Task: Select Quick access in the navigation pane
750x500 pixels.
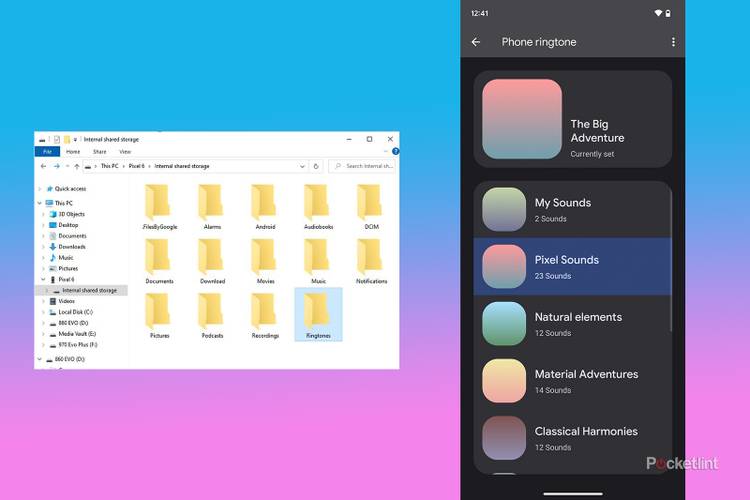Action: coord(70,189)
